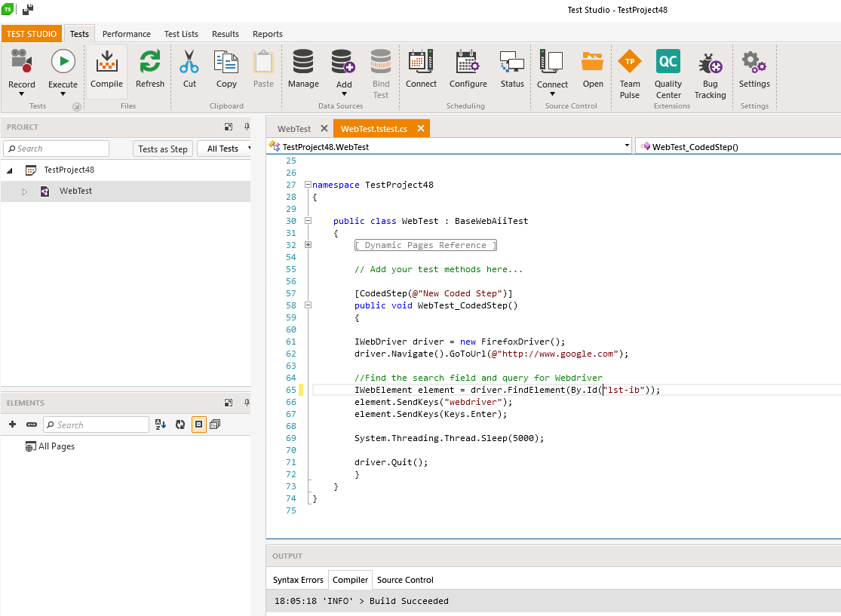Screen dimensions: 841x616
Task: Collapse the WebTest class code region
Action: 308,221
